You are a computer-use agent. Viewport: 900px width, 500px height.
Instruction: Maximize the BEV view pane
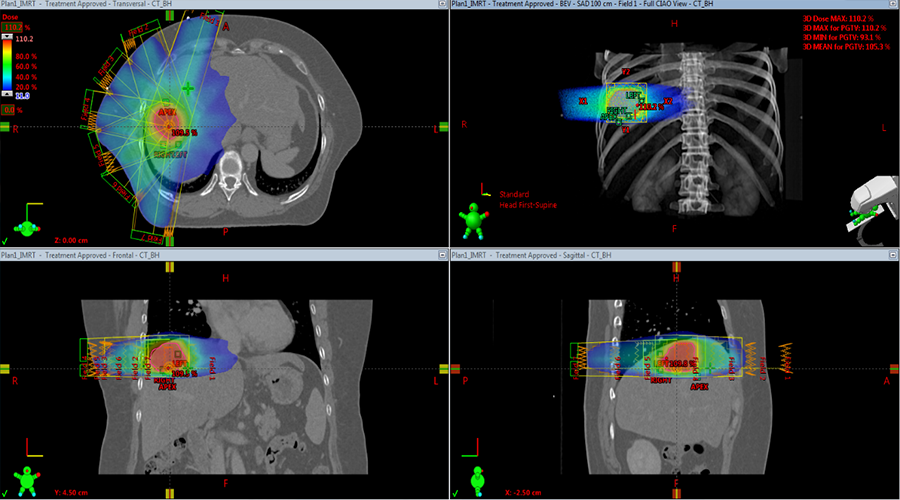pyautogui.click(x=891, y=5)
